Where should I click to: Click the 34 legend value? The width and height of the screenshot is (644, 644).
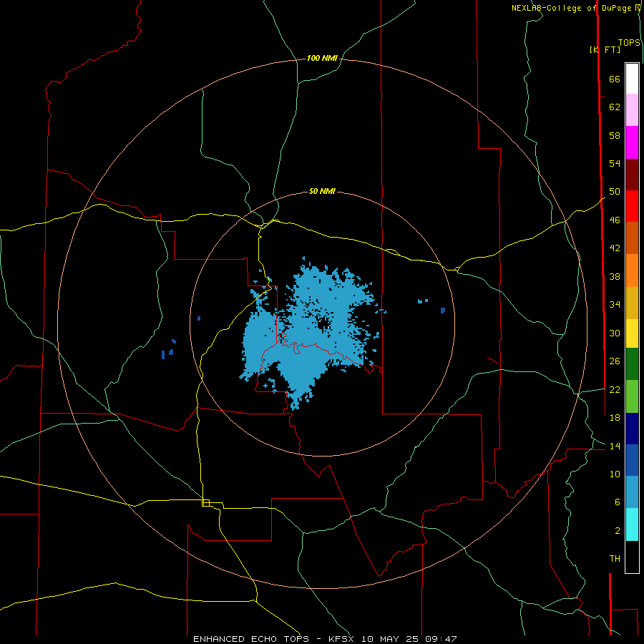[615, 305]
